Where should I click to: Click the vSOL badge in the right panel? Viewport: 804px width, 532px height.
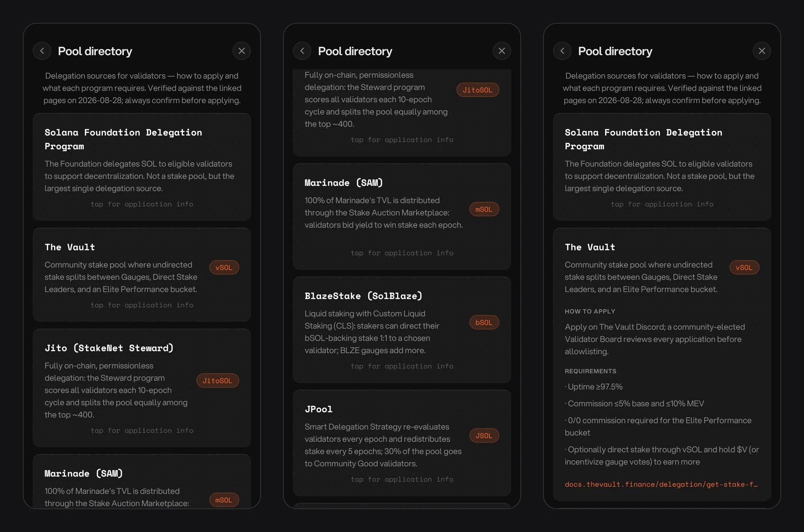click(744, 268)
